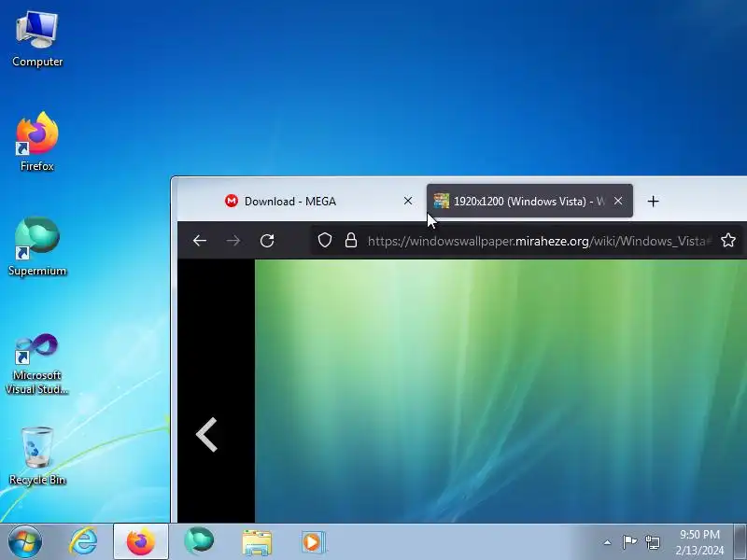Show the previous wallpaper image

(206, 434)
